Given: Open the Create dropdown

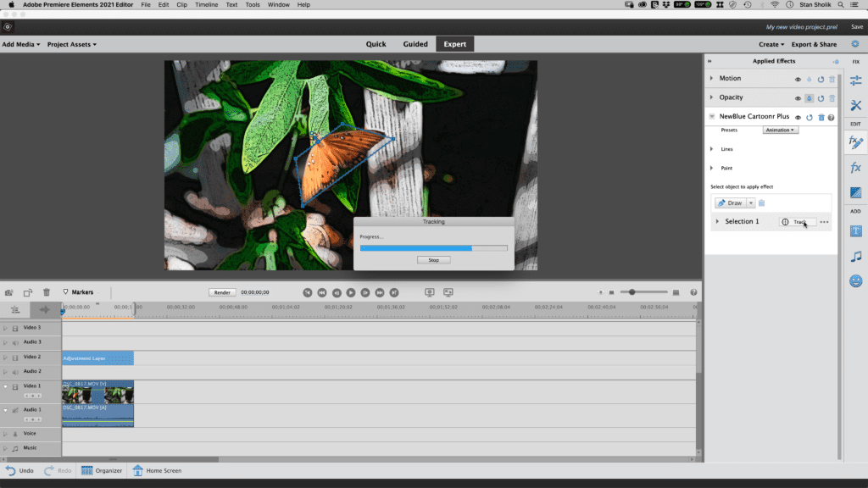Looking at the screenshot, I should 771,44.
